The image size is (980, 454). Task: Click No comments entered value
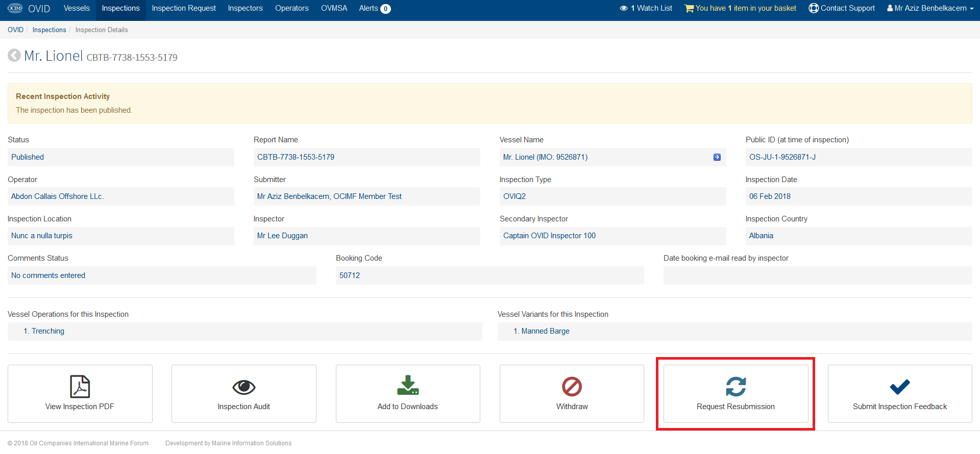[162, 275]
